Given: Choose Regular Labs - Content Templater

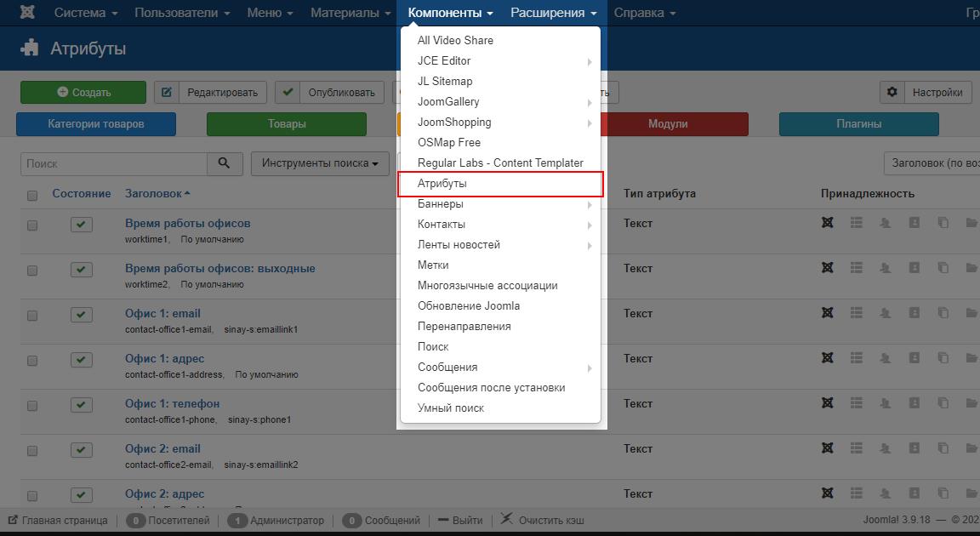Looking at the screenshot, I should click(500, 163).
